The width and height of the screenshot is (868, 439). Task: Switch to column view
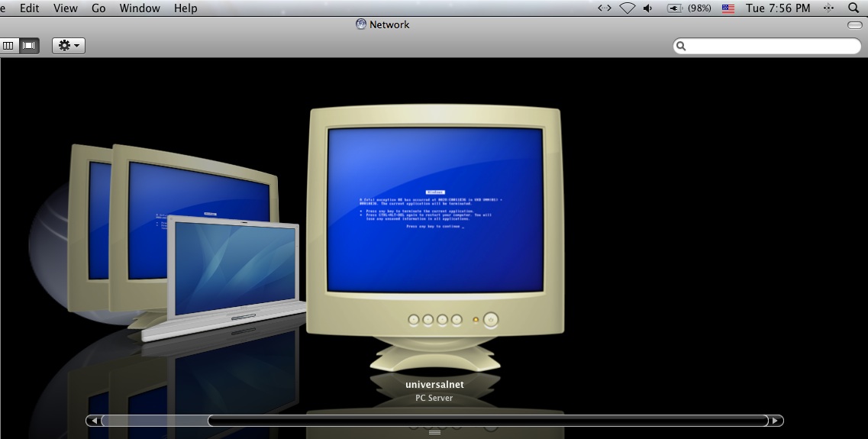pyautogui.click(x=8, y=45)
